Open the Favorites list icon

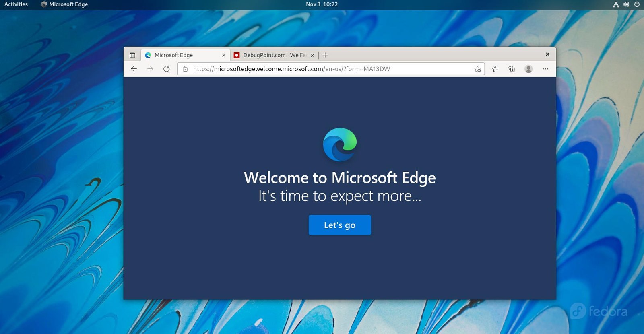pyautogui.click(x=495, y=69)
